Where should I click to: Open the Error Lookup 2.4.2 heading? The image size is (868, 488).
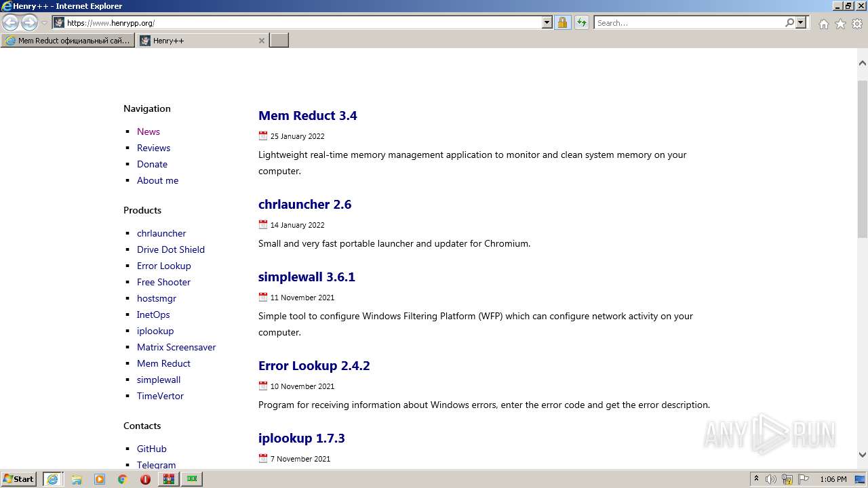(314, 365)
